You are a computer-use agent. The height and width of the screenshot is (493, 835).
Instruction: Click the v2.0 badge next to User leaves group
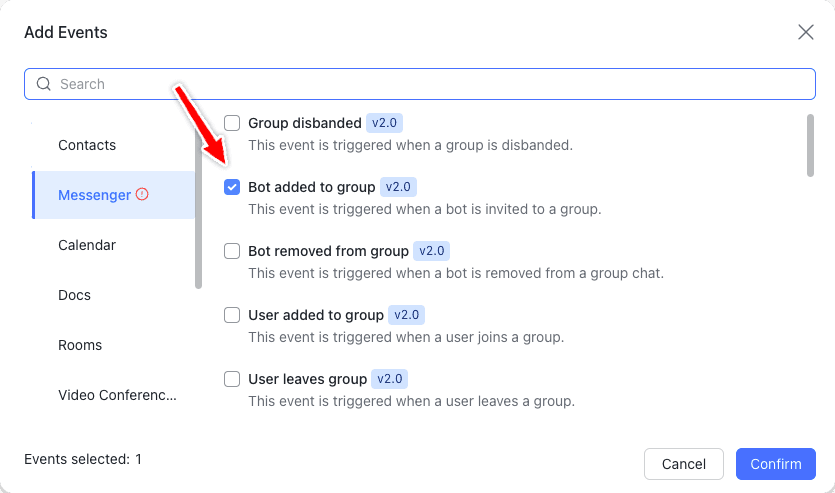[390, 379]
